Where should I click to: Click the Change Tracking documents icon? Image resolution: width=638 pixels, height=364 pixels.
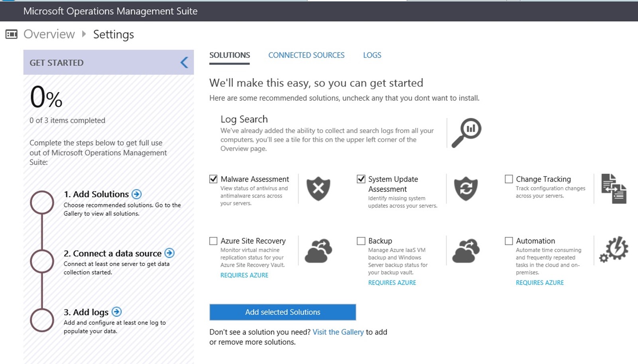click(614, 189)
